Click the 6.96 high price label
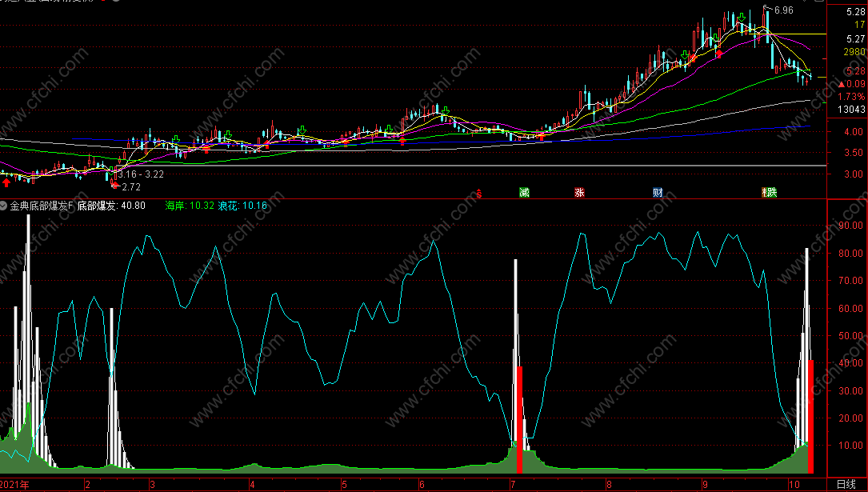This screenshot has height=492, width=868. tap(784, 10)
